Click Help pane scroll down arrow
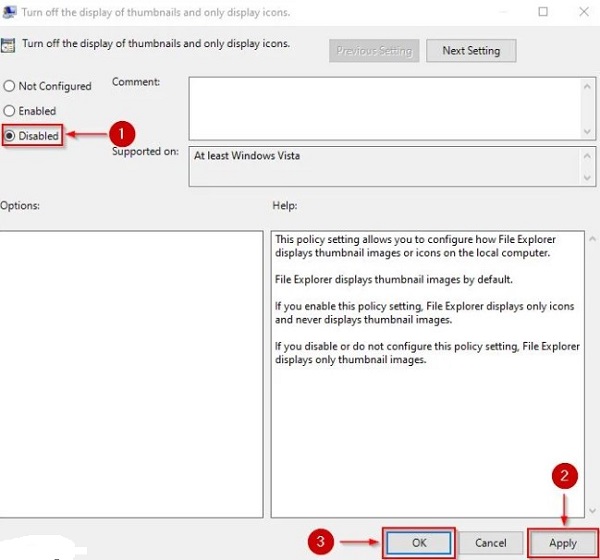The height and width of the screenshot is (560, 600). click(592, 510)
